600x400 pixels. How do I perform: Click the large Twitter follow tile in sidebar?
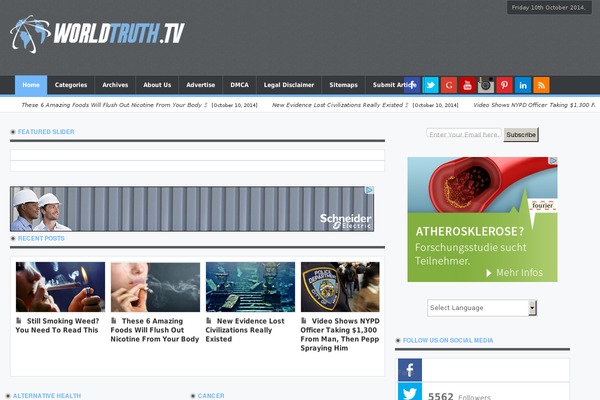tap(410, 392)
